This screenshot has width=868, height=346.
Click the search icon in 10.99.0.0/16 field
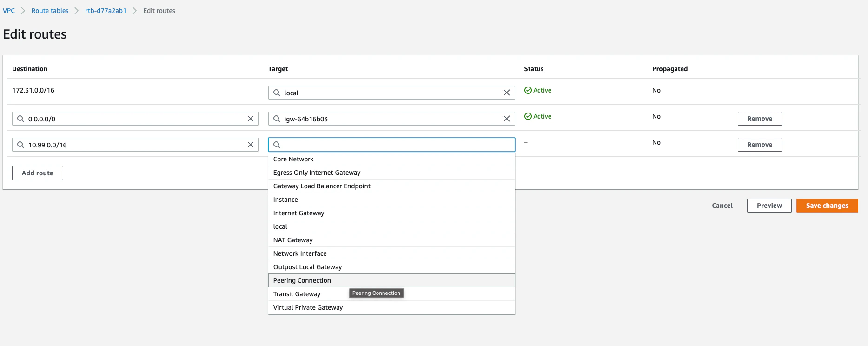[20, 145]
